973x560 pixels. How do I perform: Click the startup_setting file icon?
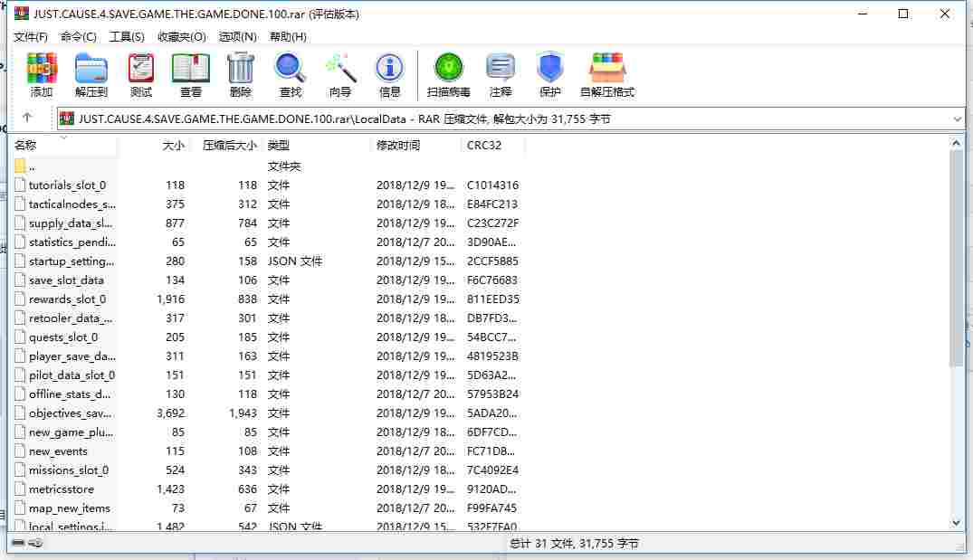(20, 261)
